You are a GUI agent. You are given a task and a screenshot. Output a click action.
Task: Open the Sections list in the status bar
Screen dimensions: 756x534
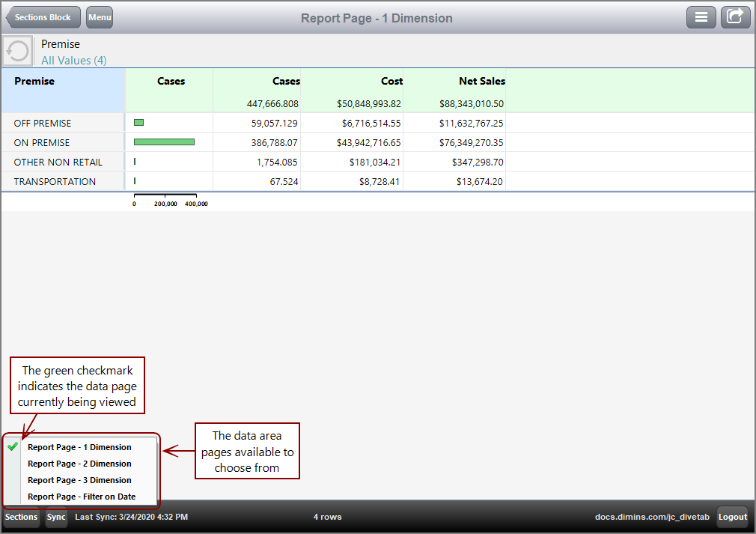pyautogui.click(x=20, y=517)
